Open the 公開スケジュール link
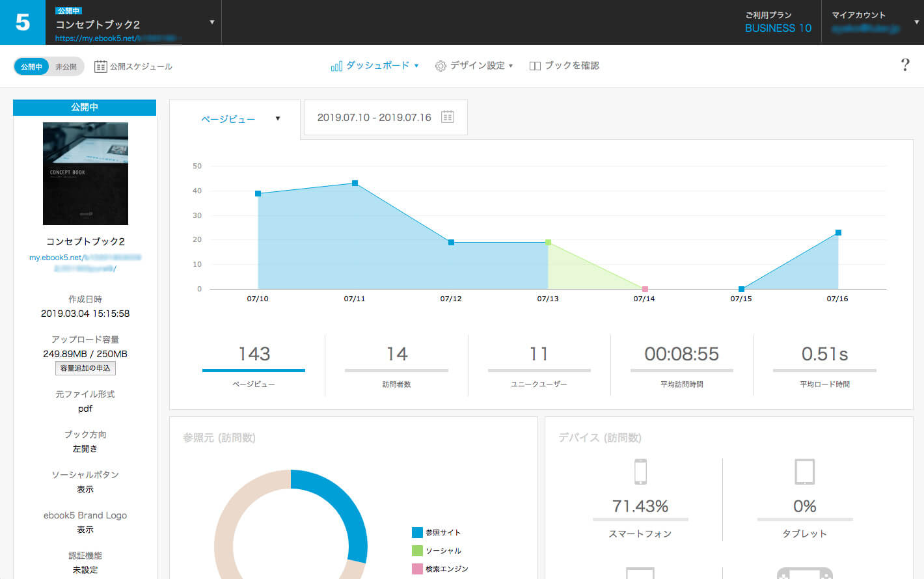924x579 pixels. pyautogui.click(x=133, y=66)
